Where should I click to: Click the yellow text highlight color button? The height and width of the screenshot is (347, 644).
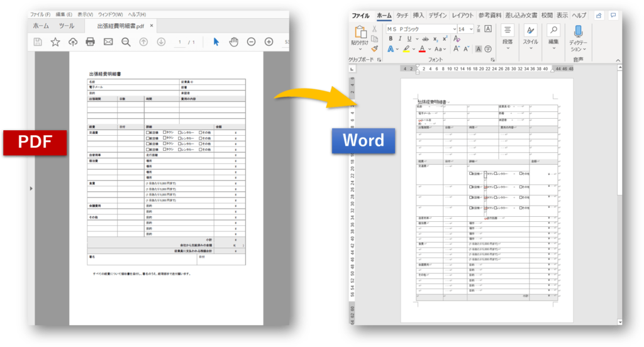[407, 49]
